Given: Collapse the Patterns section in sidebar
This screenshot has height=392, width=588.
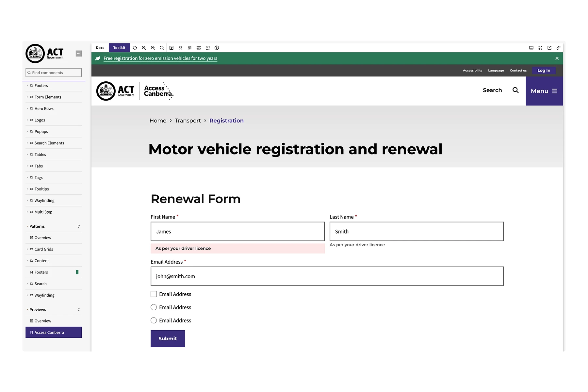Looking at the screenshot, I should click(37, 226).
